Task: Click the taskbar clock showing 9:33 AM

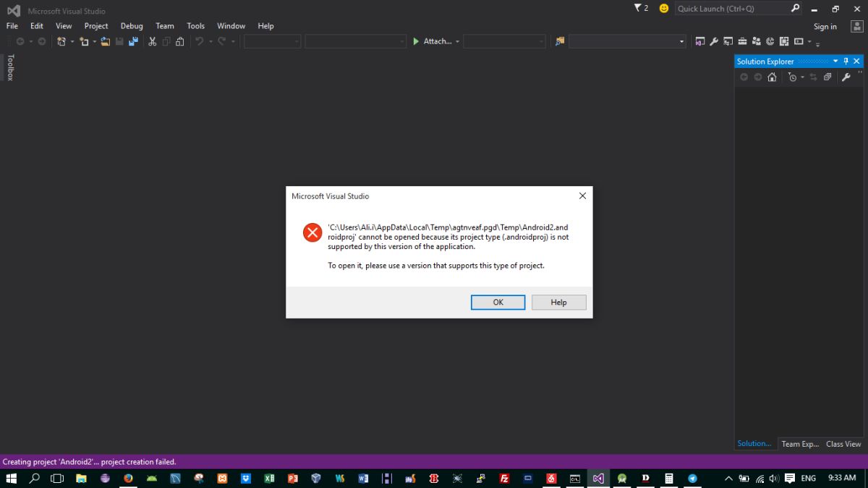Action: point(842,478)
